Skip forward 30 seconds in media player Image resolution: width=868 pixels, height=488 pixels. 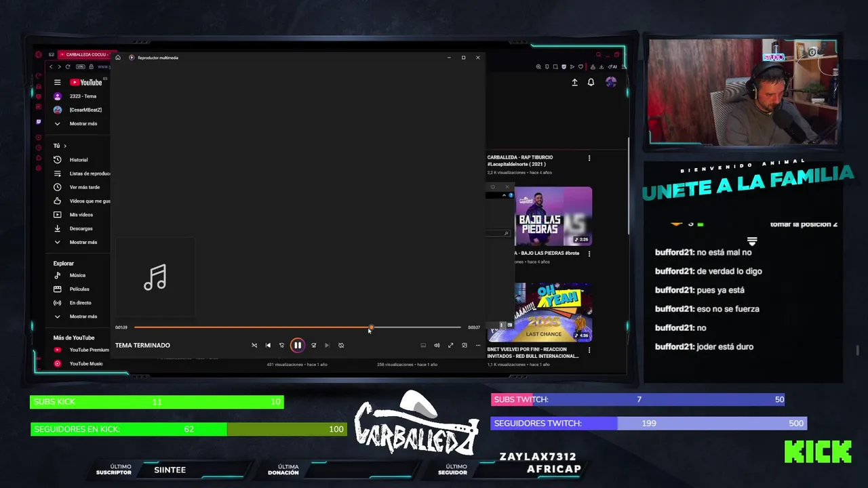[313, 345]
